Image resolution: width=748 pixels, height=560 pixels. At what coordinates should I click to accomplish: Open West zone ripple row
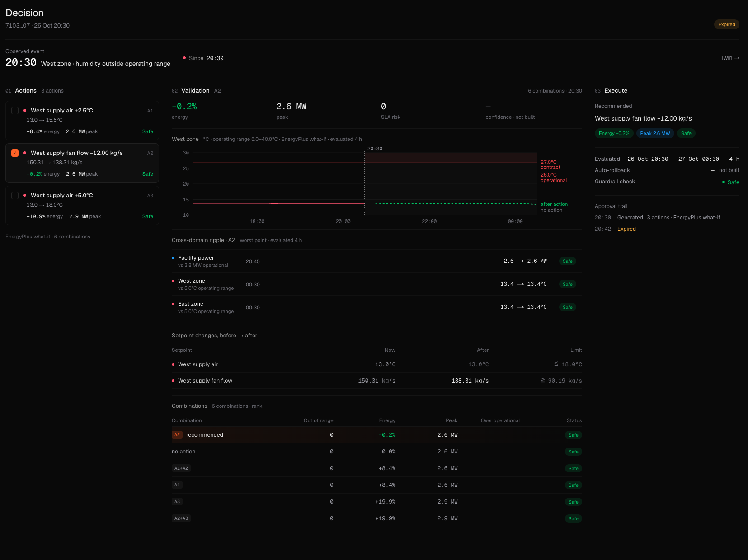(376, 284)
